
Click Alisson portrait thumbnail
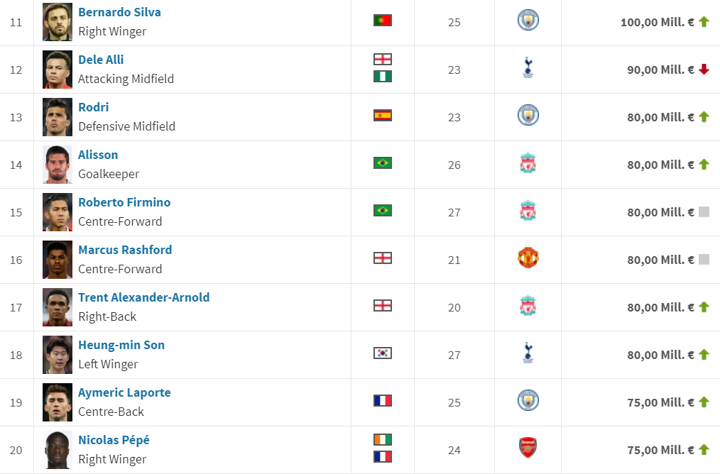[x=57, y=165]
